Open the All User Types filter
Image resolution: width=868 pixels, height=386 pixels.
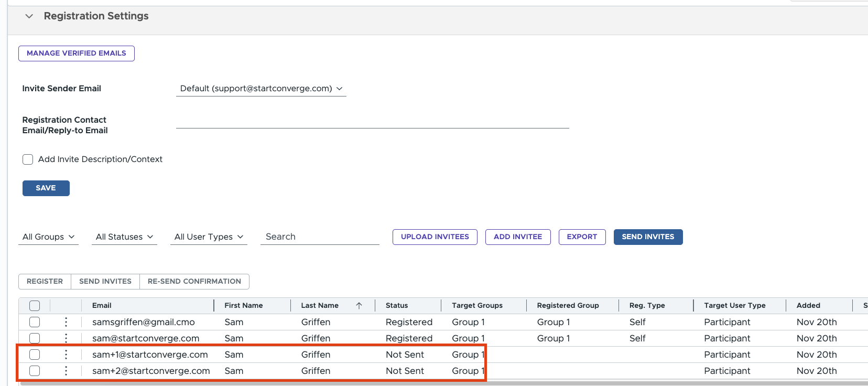point(209,237)
